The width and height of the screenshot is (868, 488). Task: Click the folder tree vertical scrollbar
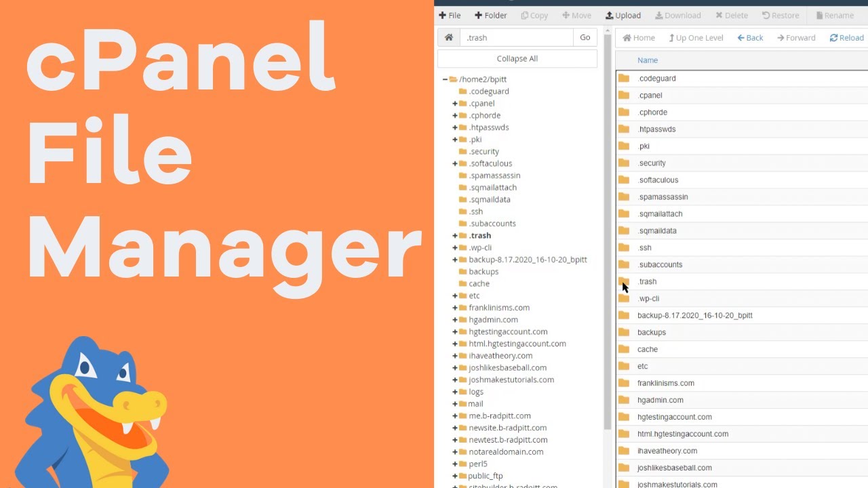(x=608, y=230)
